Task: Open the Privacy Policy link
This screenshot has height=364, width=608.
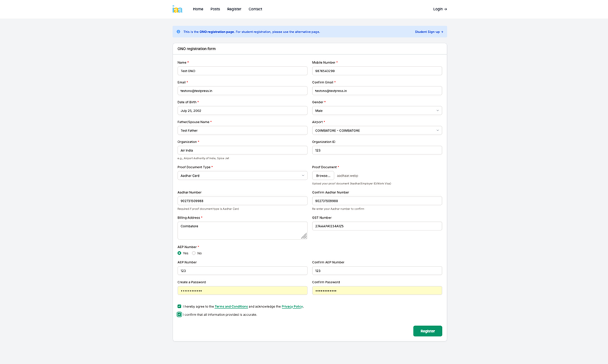Action: click(x=292, y=307)
